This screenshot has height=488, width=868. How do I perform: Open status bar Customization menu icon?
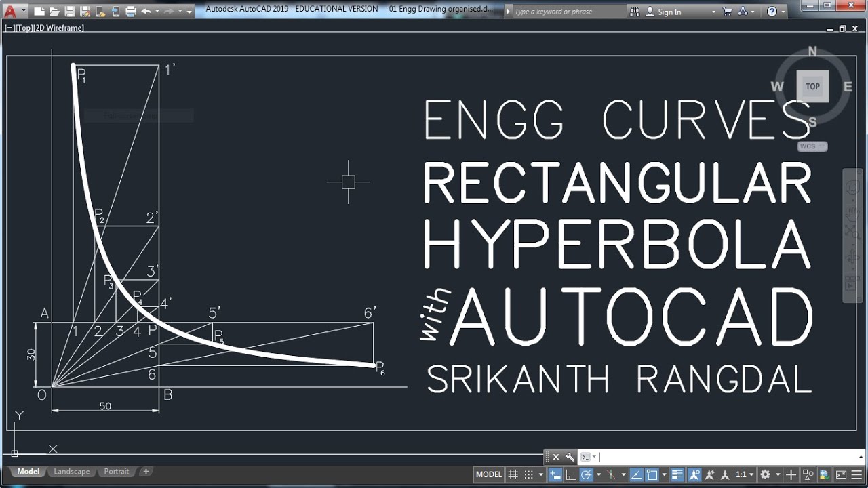pos(856,474)
